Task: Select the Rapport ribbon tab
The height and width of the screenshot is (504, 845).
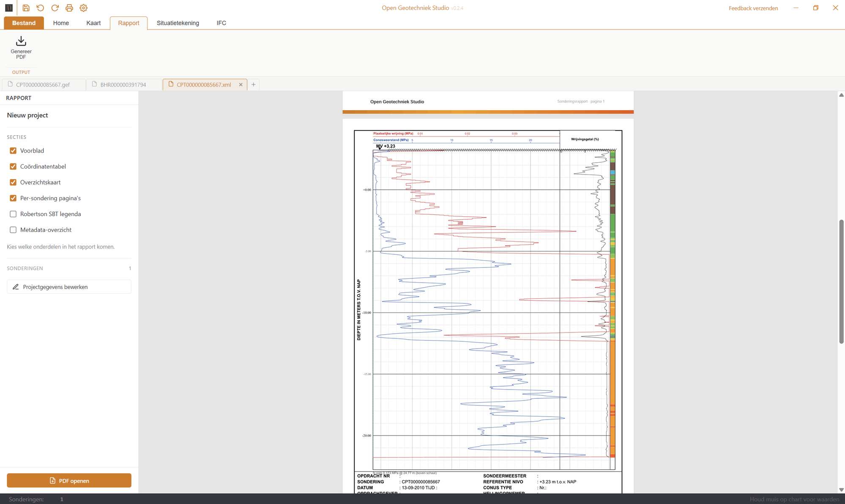Action: 129,23
